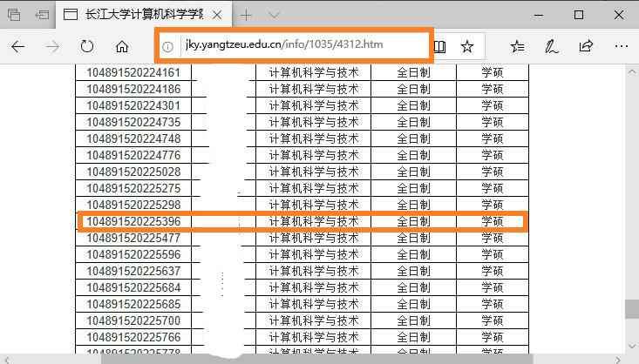Add notes with the pen icon

point(551,47)
